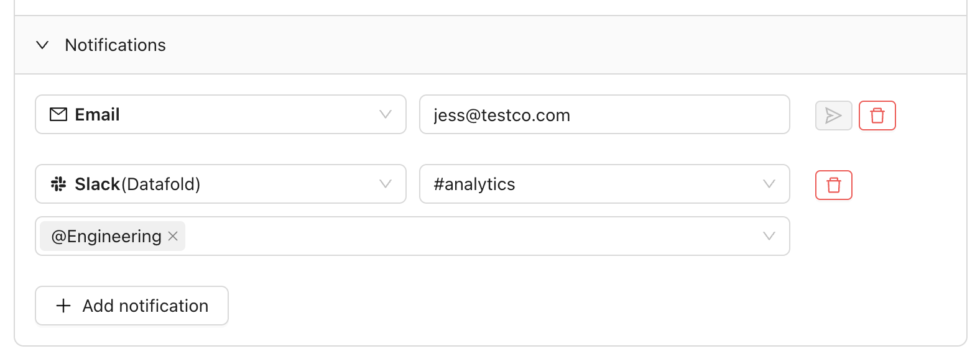
Task: Collapse the Notifications section chevron
Action: (42, 45)
